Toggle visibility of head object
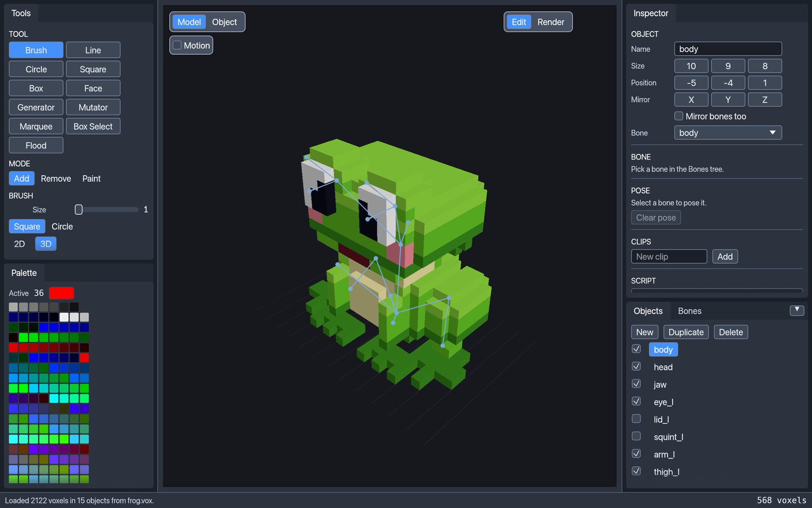Viewport: 812px width, 508px height. [x=636, y=366]
